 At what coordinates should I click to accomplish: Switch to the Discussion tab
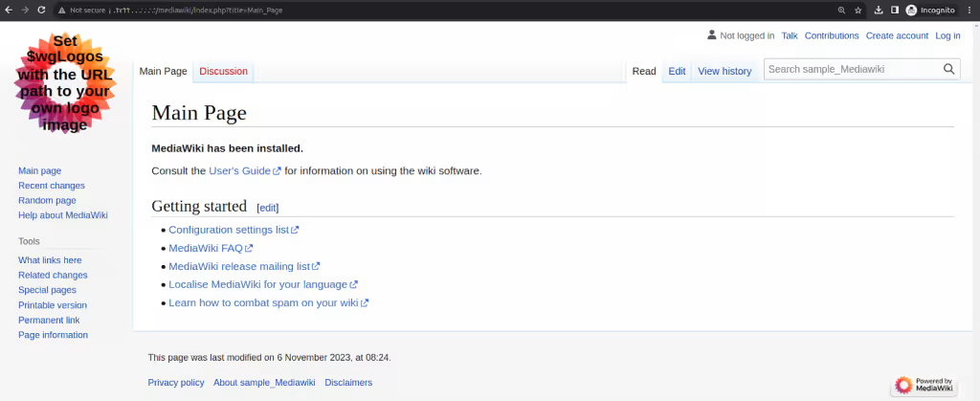(x=223, y=71)
